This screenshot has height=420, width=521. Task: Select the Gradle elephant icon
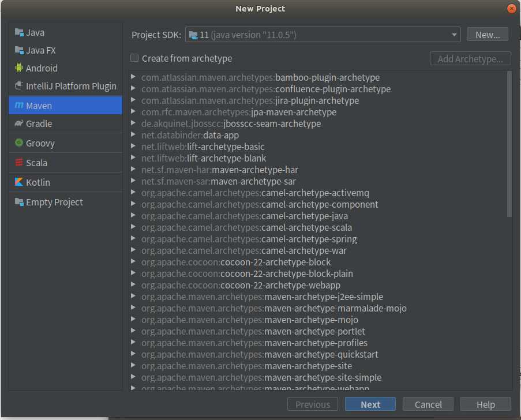(x=19, y=123)
